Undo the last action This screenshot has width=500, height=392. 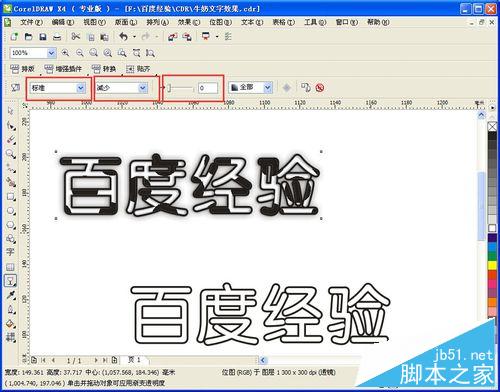pyautogui.click(x=124, y=36)
